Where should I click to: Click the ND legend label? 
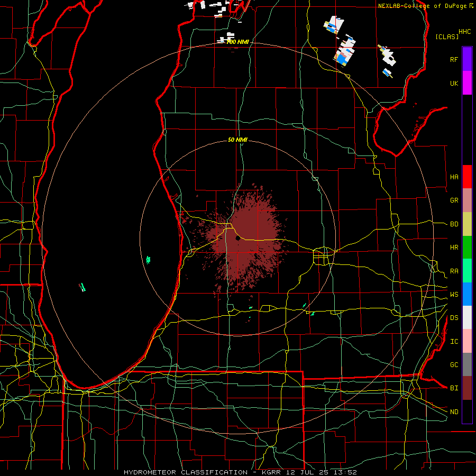coord(454,411)
